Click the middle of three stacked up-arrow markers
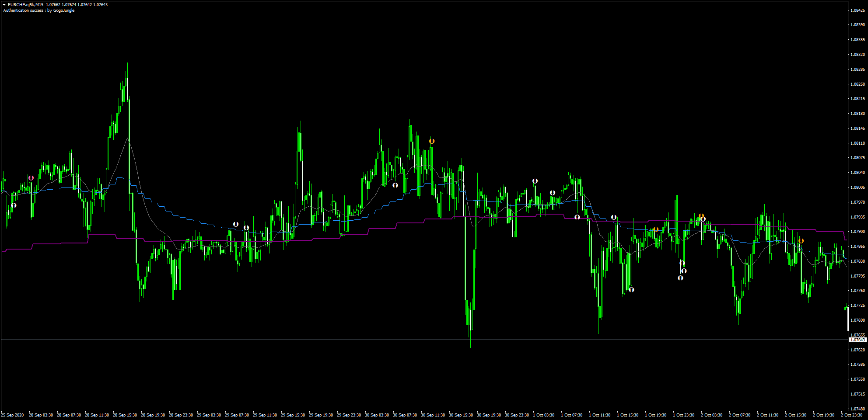The image size is (868, 420). 684,271
